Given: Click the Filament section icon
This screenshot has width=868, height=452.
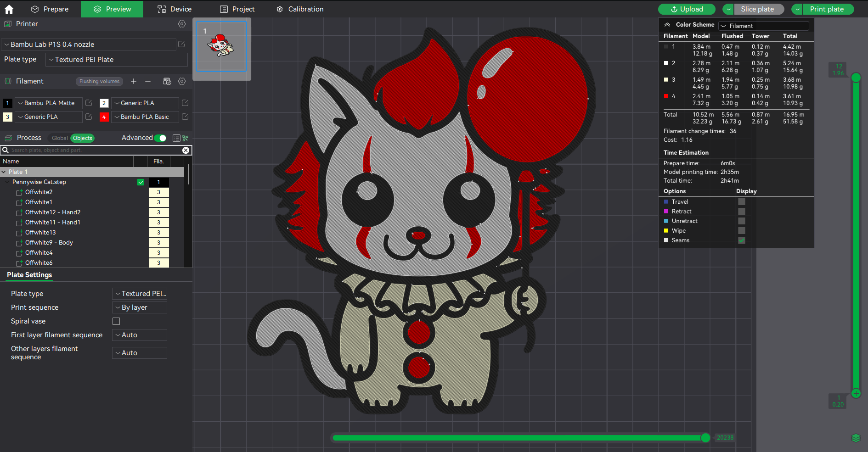Looking at the screenshot, I should [8, 81].
